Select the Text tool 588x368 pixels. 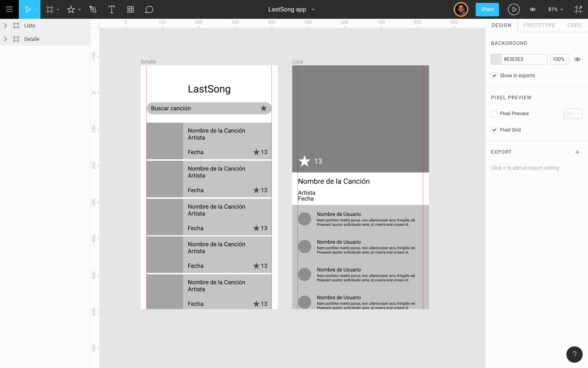(111, 9)
